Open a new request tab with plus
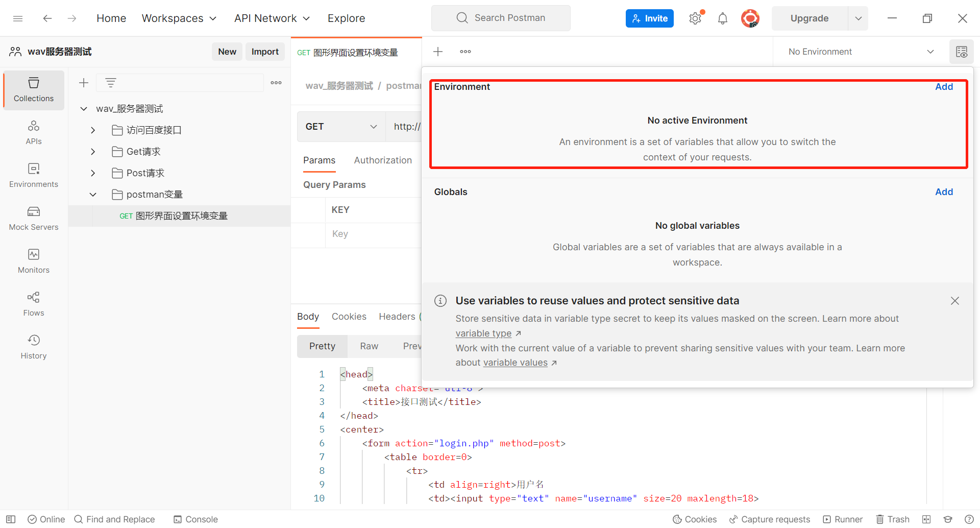This screenshot has height=528, width=980. (x=438, y=52)
